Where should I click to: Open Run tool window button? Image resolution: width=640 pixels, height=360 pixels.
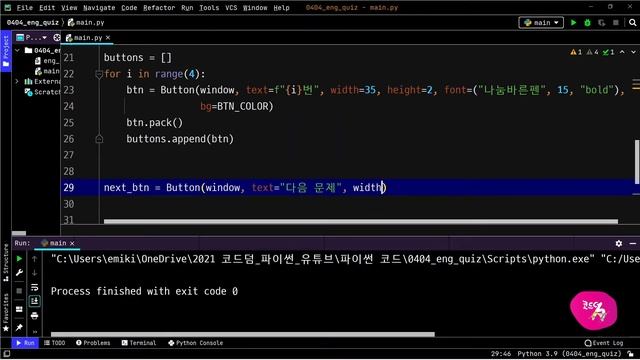coord(25,343)
